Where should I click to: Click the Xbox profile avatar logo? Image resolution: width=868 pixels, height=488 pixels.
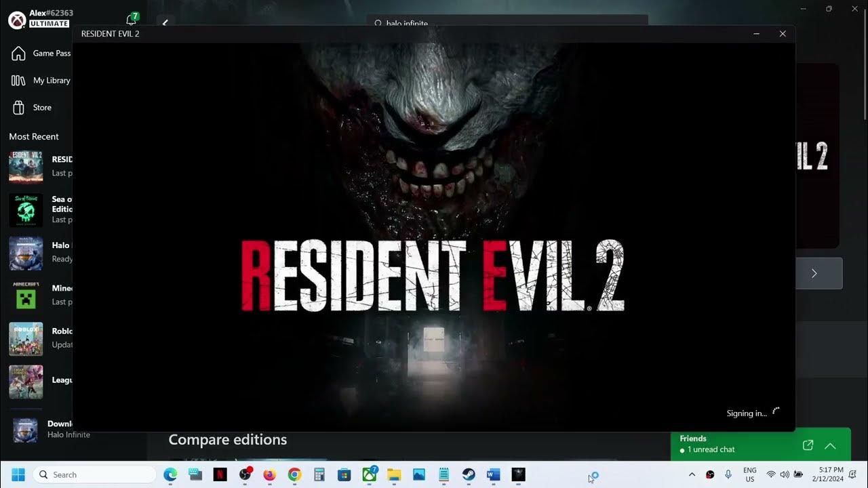coord(18,19)
